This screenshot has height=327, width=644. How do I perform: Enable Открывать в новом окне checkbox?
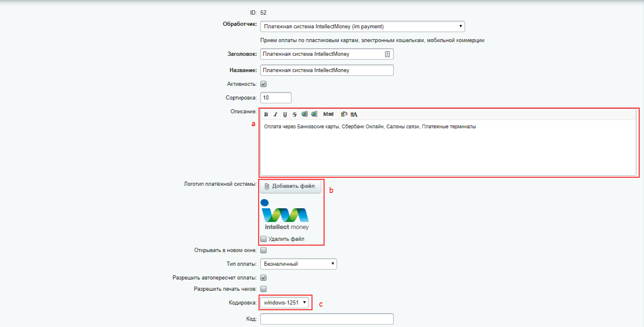pyautogui.click(x=263, y=250)
